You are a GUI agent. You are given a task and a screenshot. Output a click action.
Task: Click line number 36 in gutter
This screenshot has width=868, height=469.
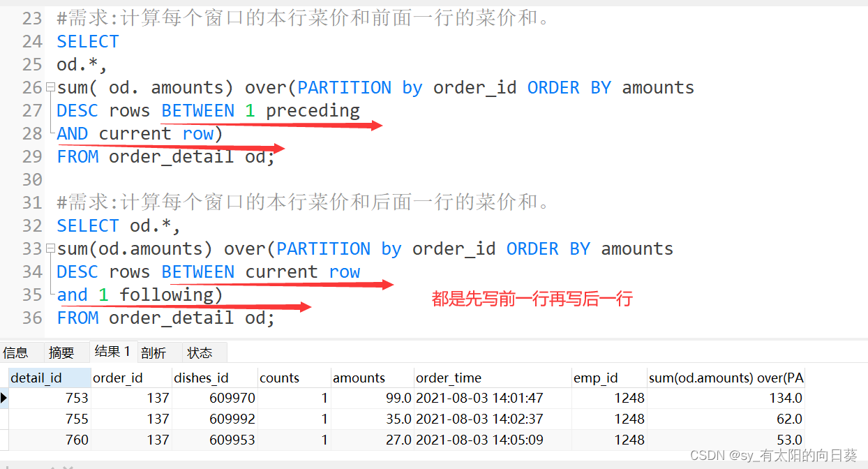(32, 318)
